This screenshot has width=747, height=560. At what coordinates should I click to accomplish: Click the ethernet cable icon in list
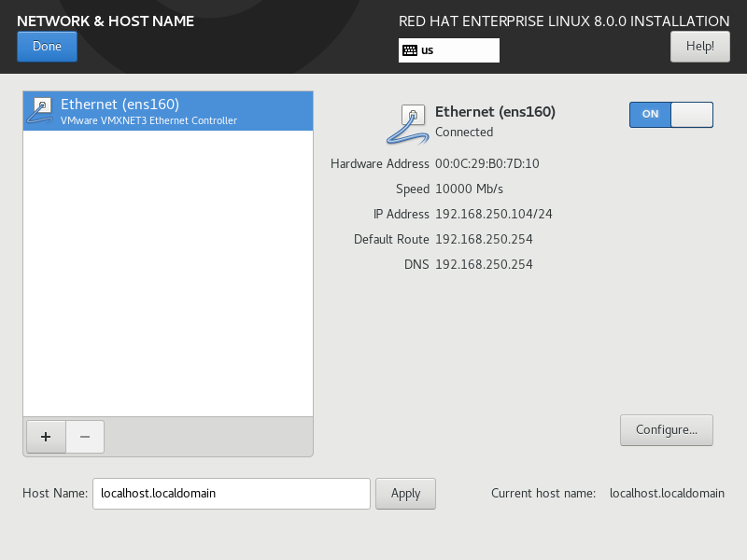point(39,110)
